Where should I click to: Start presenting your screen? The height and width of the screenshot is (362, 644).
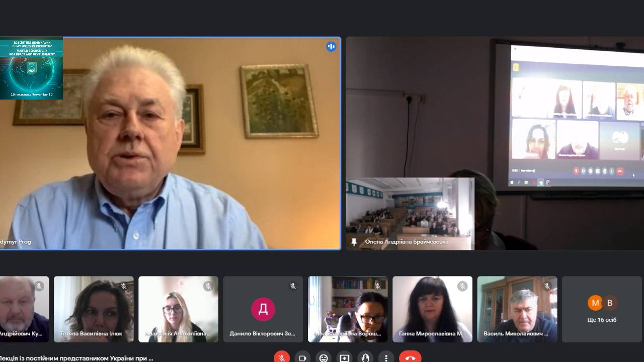coord(344,357)
